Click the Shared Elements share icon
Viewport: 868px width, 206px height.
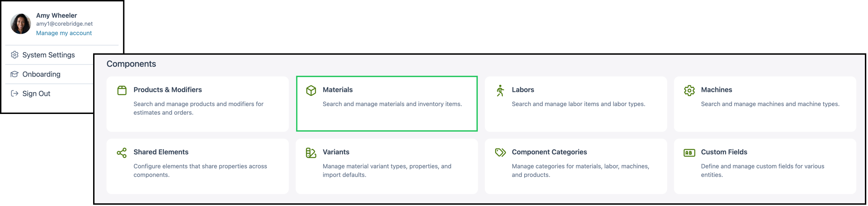122,153
